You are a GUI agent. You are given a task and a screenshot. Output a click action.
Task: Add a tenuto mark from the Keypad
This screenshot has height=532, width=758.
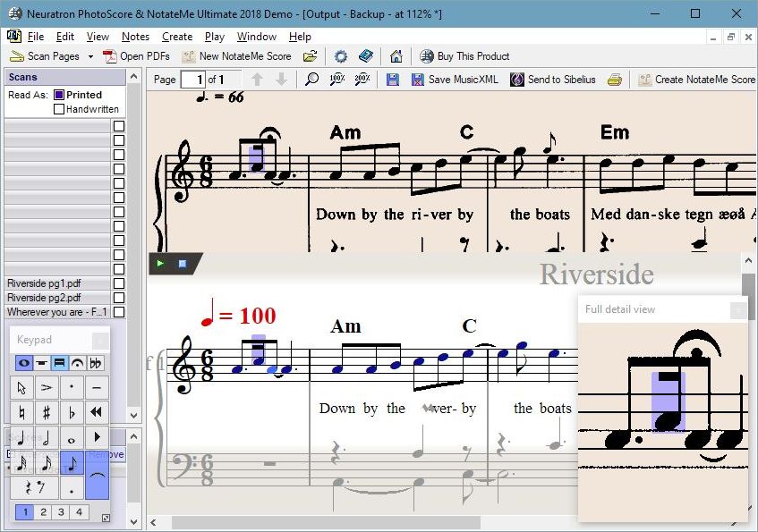tap(97, 387)
